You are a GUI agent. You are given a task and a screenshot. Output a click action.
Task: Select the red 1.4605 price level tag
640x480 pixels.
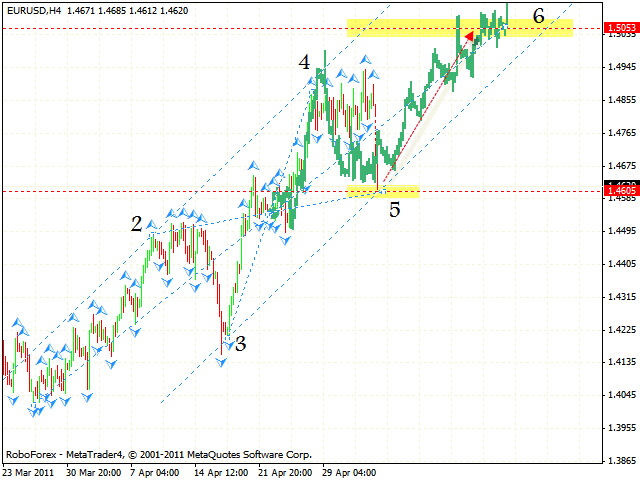click(622, 190)
